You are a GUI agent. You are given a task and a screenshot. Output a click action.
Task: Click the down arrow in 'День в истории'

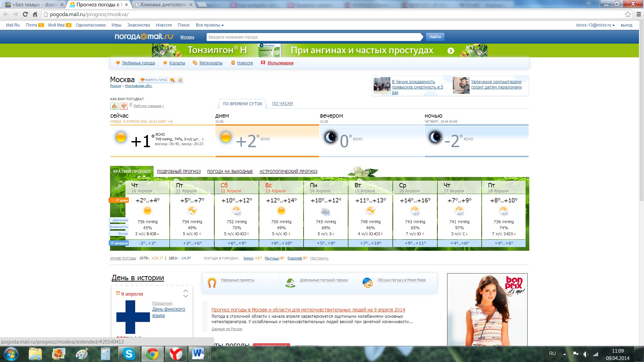click(185, 296)
